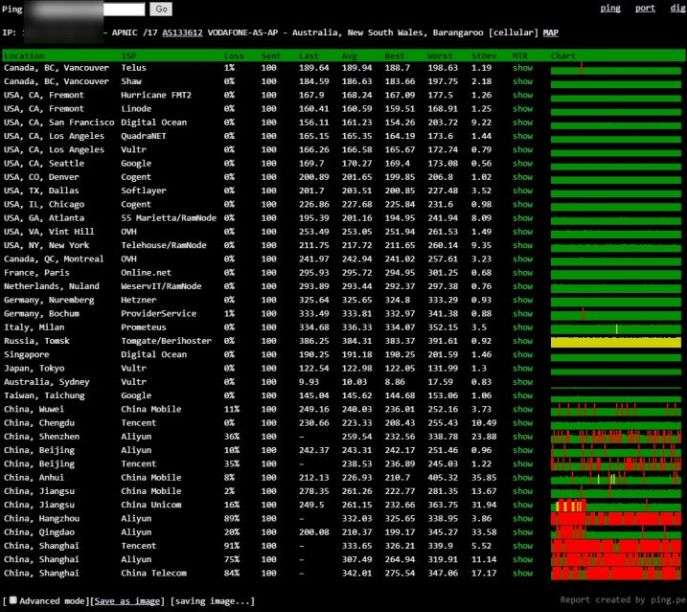
Task: Click the chart for Jiangsu China Unicom
Action: pos(616,506)
